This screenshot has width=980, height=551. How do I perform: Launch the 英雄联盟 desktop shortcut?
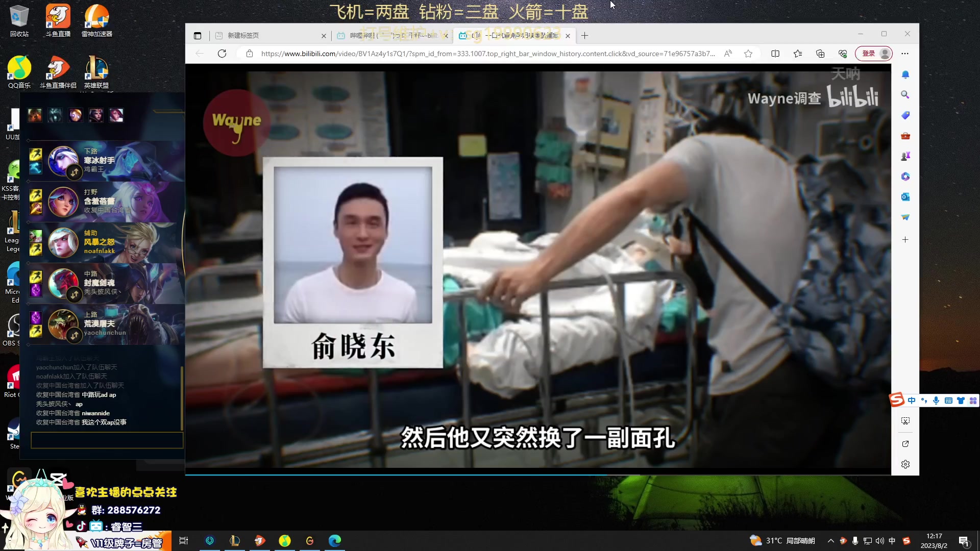[96, 72]
